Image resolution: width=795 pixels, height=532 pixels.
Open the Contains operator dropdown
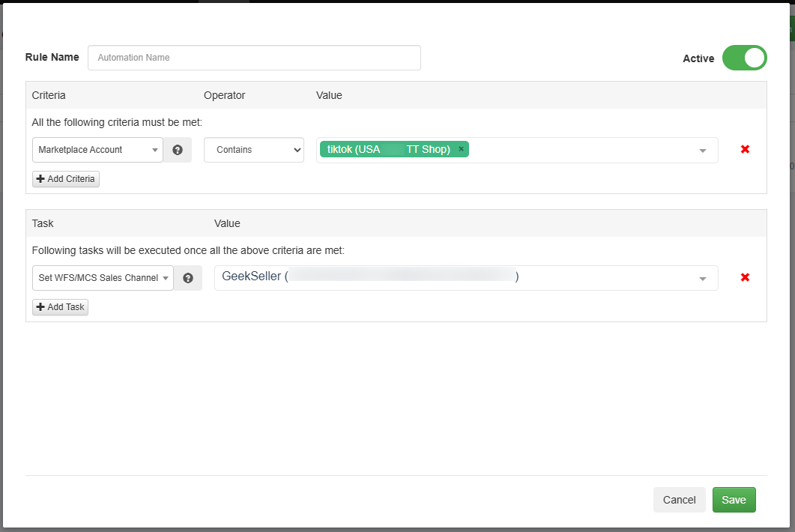253,150
